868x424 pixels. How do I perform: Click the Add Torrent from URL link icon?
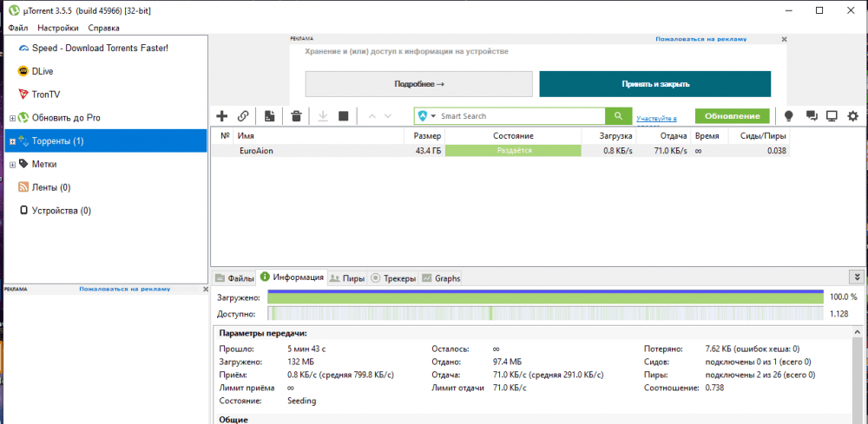243,116
